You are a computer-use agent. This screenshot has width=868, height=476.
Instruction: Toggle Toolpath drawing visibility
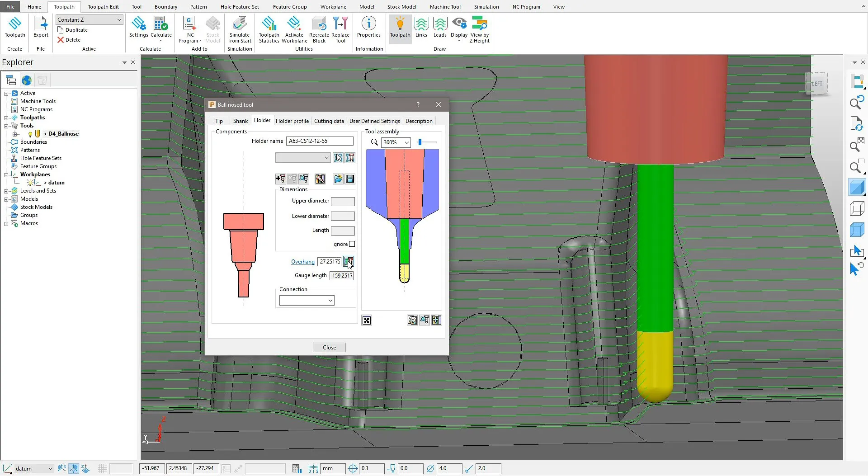(x=400, y=28)
